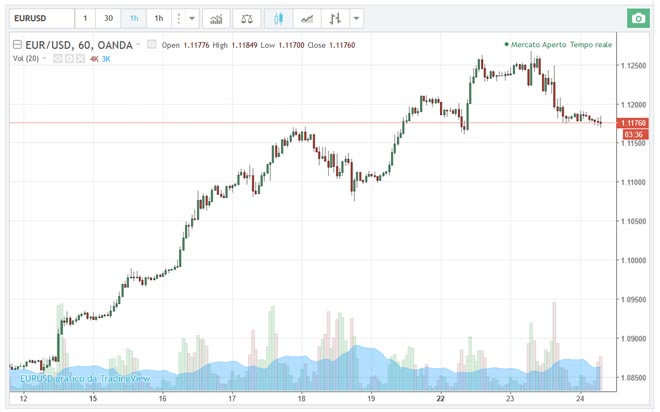Expand the Vol (20) indicator dropdown
Image resolution: width=660 pixels, height=412 pixels.
pos(46,59)
